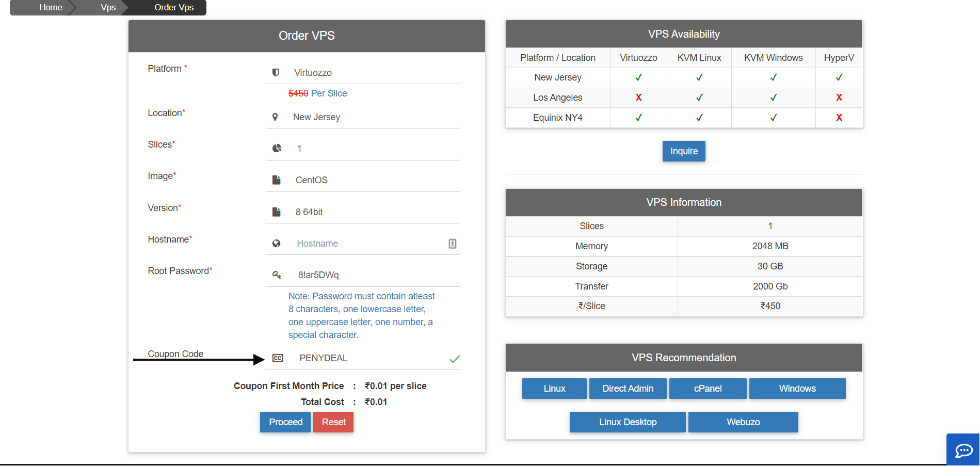Click the Equinix NY4 HyperV red X

[x=839, y=118]
